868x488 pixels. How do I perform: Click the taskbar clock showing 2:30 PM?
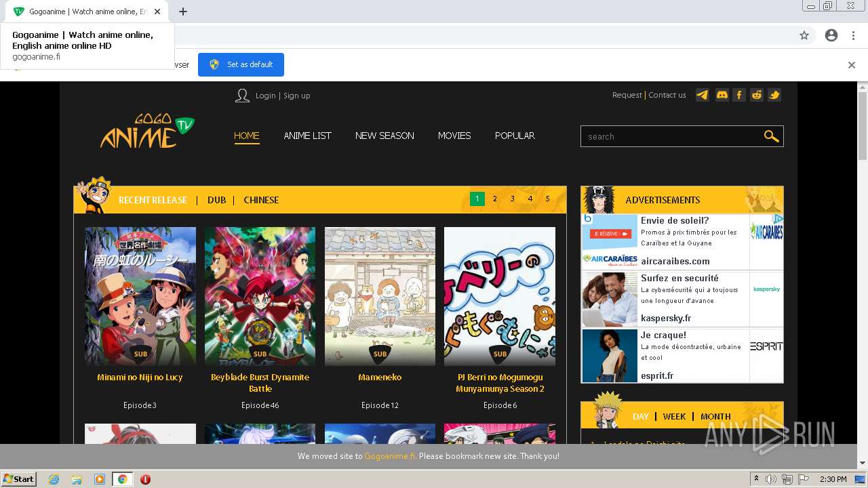[x=833, y=479]
